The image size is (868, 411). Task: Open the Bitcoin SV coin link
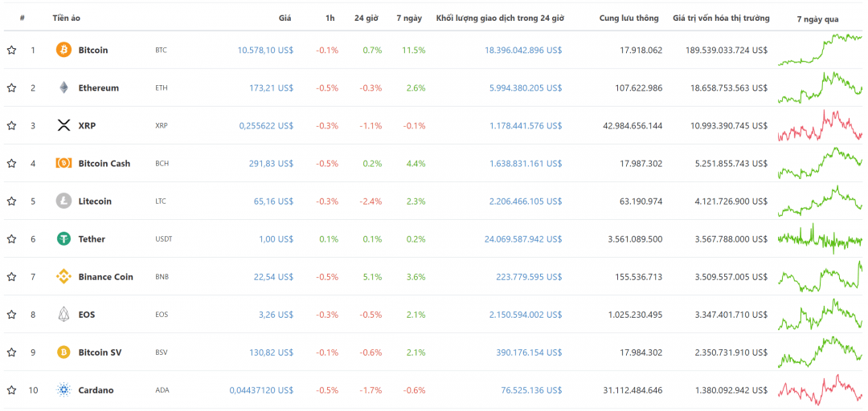click(100, 352)
